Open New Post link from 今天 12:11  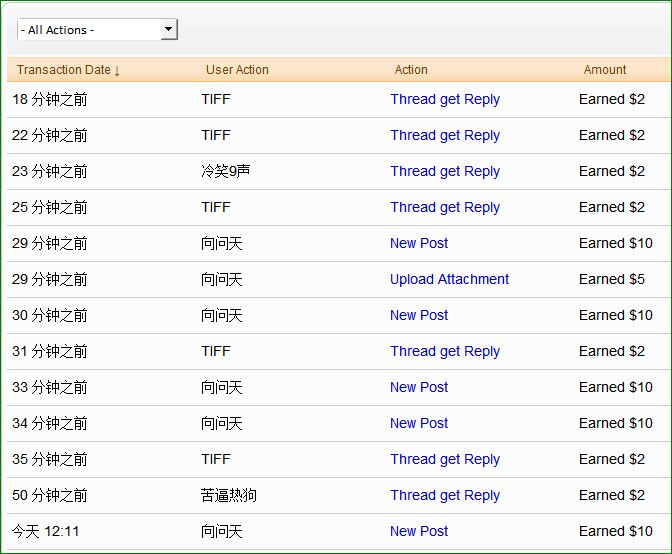click(x=419, y=531)
